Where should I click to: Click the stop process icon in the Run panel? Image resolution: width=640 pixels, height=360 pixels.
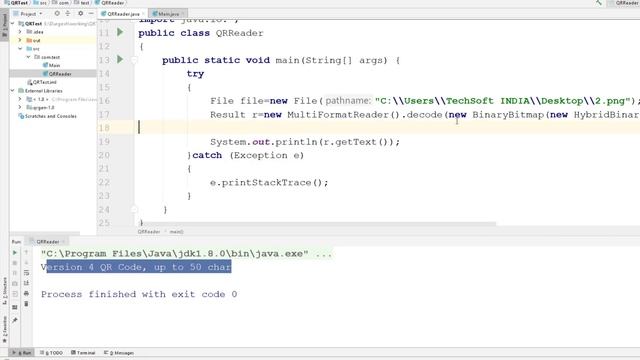(15, 263)
